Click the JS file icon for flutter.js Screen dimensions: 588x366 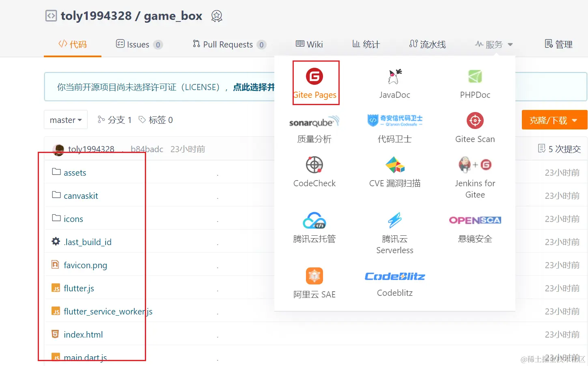click(x=56, y=288)
